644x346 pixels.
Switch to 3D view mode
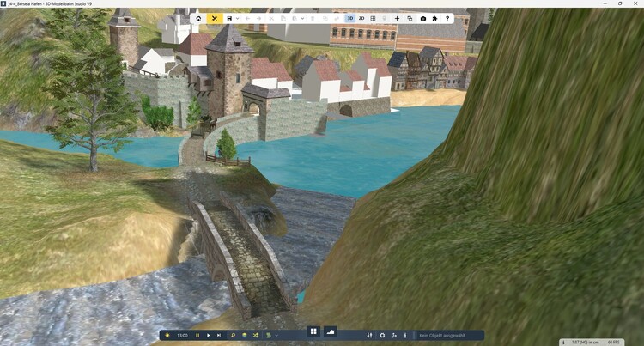pyautogui.click(x=349, y=18)
